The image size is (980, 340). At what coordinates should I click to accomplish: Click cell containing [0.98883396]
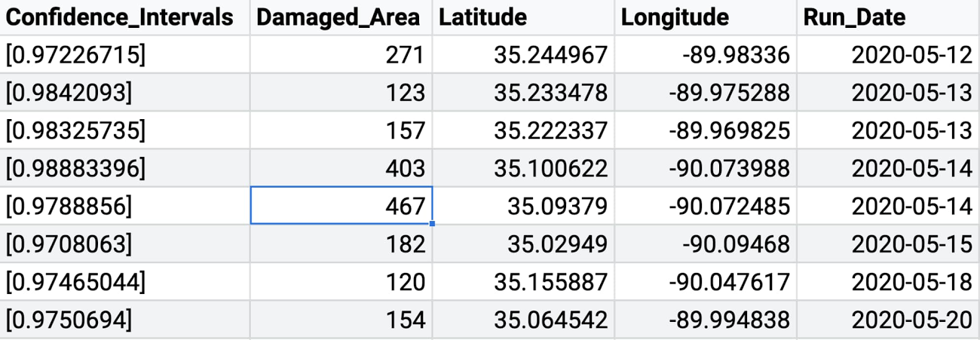coord(124,167)
